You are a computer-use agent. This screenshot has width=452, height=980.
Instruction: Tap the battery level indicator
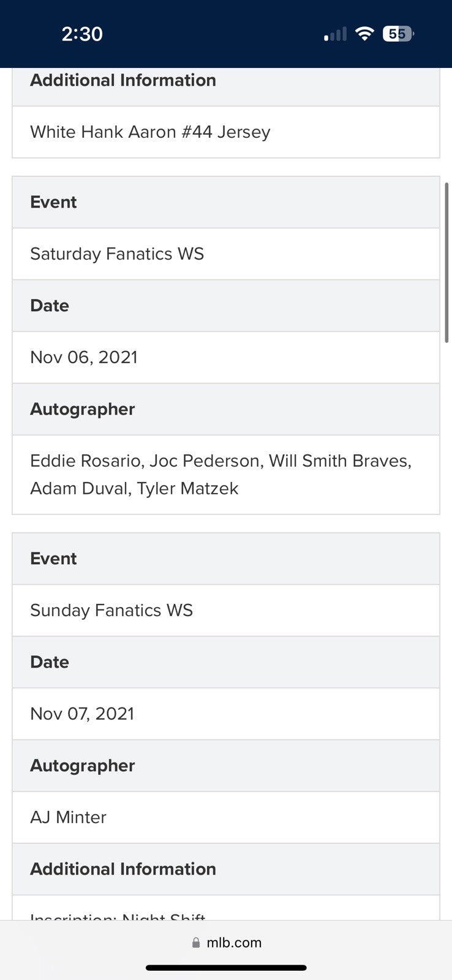tap(398, 34)
